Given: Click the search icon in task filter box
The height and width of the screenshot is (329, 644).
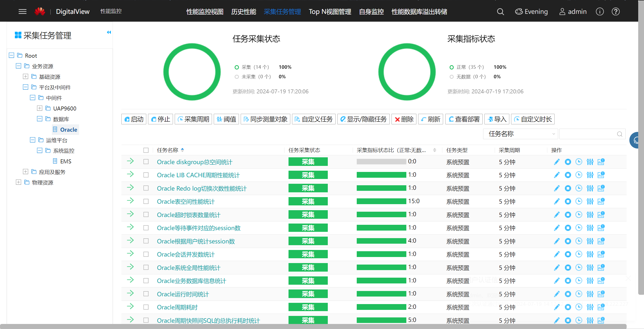Looking at the screenshot, I should [620, 134].
